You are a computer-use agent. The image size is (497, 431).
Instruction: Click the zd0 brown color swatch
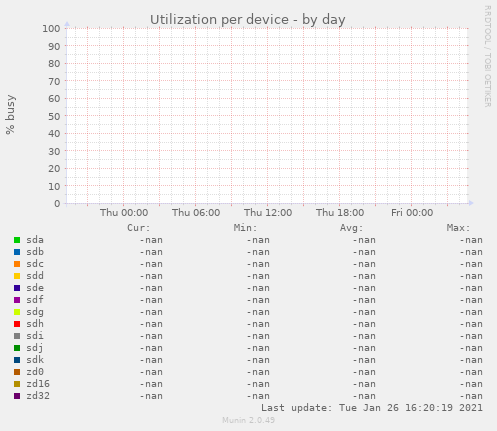(17, 372)
